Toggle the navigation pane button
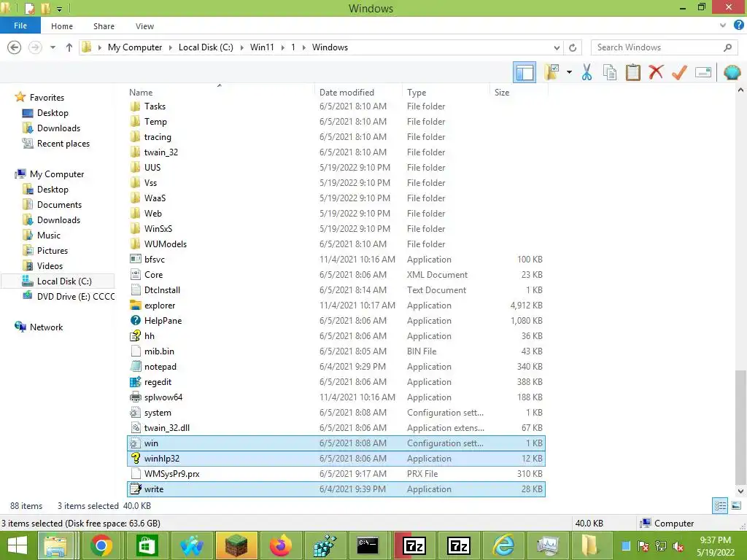 pos(524,72)
